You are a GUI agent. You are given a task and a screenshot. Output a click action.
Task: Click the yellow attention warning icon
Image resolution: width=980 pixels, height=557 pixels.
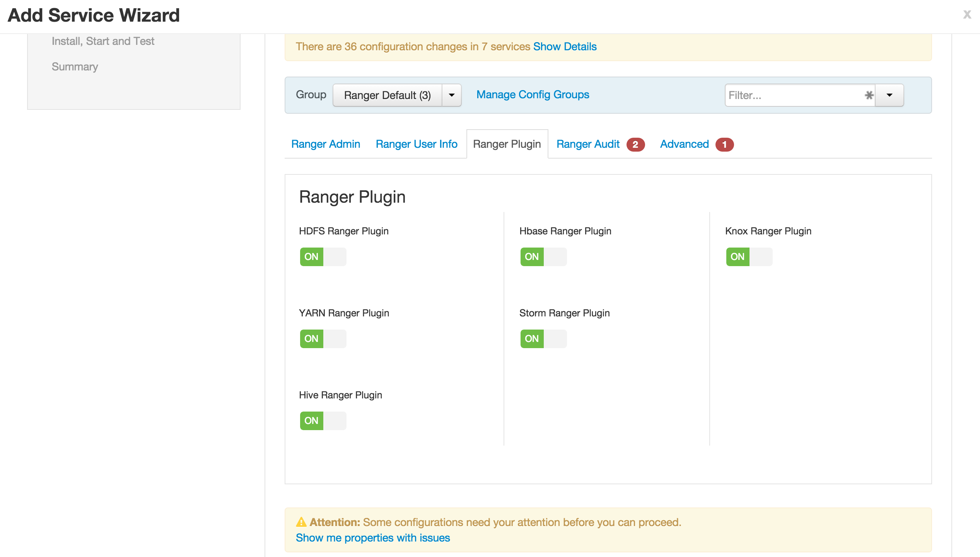[301, 522]
